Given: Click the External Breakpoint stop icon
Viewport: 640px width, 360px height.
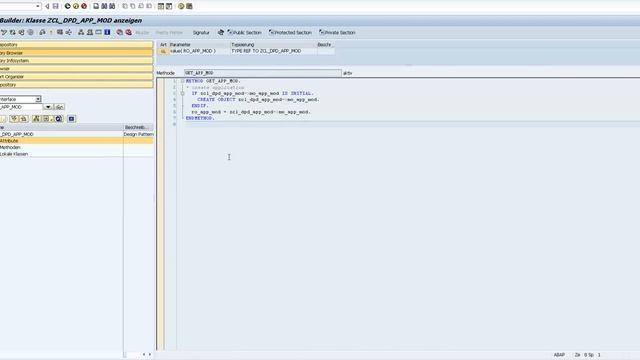Looking at the screenshot, I should 129,32.
